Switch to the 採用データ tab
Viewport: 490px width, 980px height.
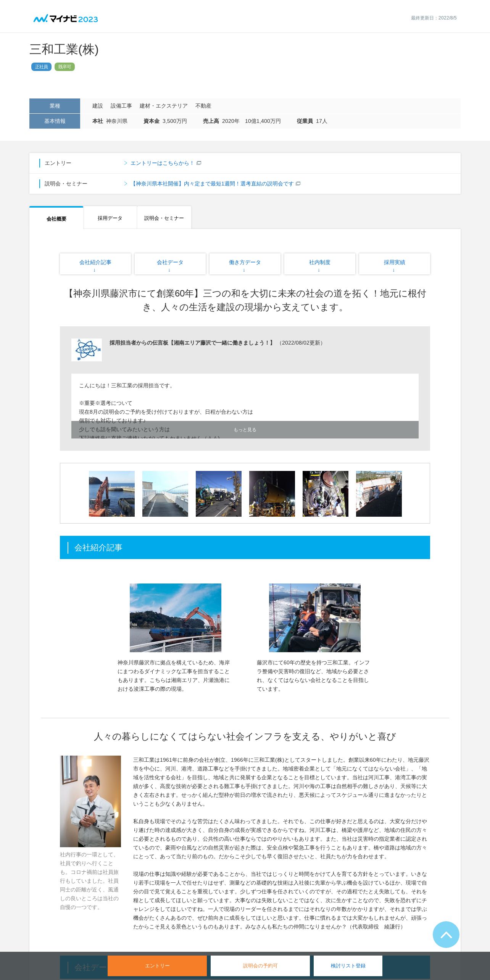click(110, 218)
